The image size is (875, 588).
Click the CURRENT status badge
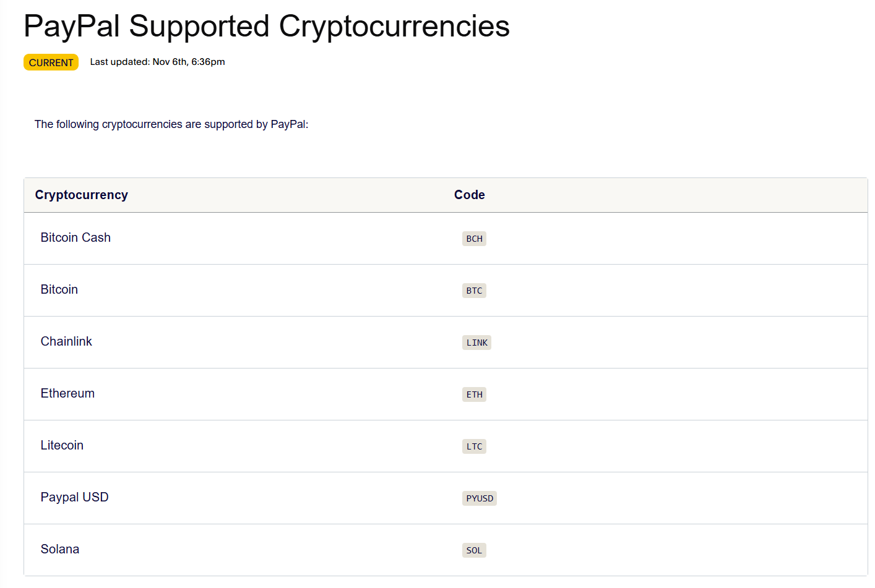pos(51,62)
